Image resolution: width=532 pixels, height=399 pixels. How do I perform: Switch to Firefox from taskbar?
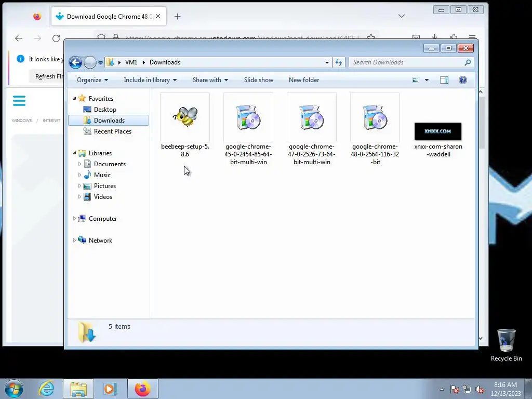[143, 389]
